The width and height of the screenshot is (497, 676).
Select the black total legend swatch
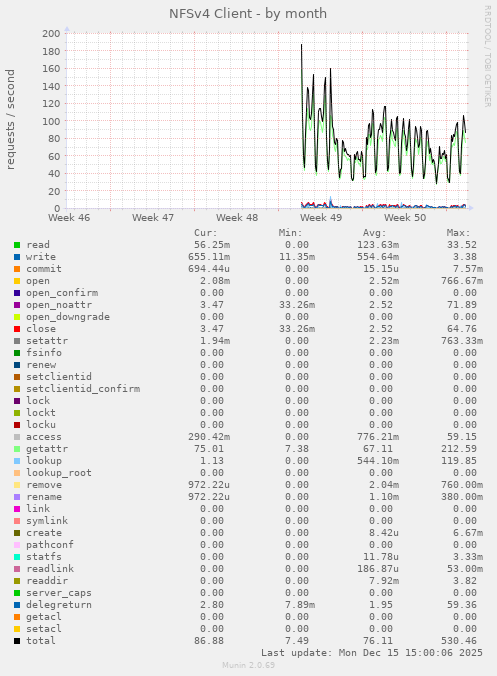click(x=17, y=641)
